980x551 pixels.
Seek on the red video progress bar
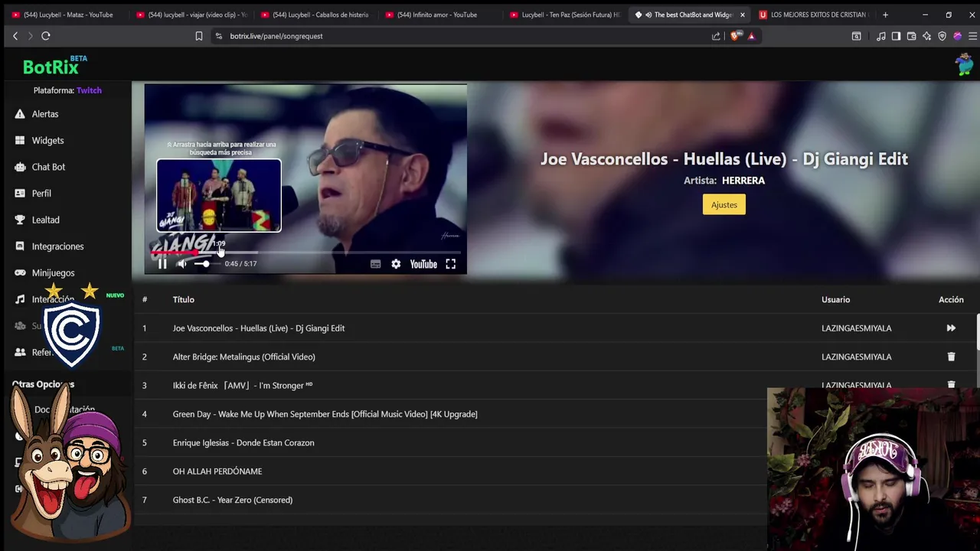306,252
